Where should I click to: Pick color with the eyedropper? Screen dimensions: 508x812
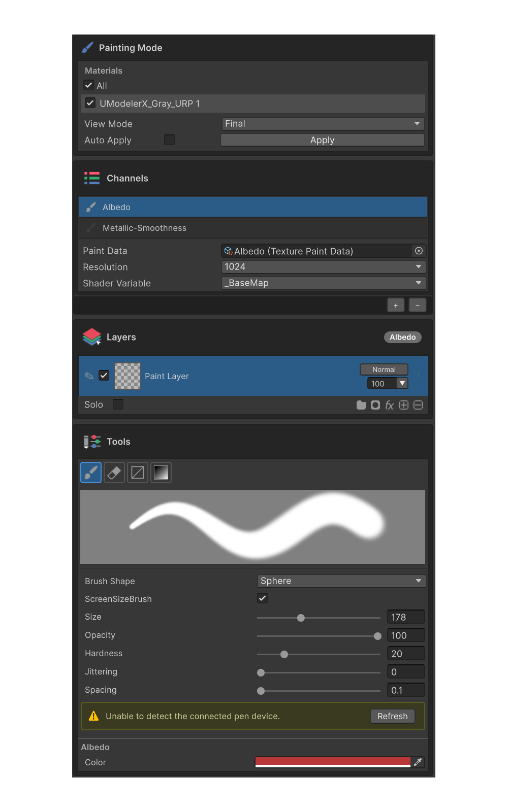coord(418,762)
